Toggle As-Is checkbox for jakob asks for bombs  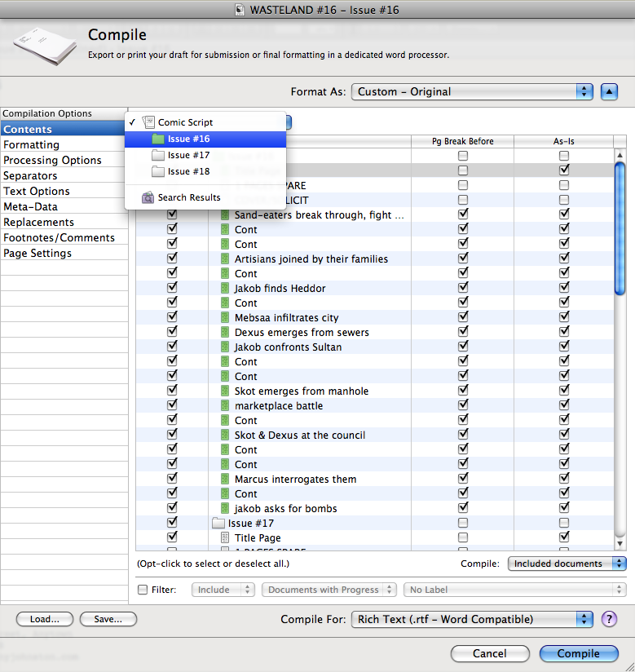point(564,509)
